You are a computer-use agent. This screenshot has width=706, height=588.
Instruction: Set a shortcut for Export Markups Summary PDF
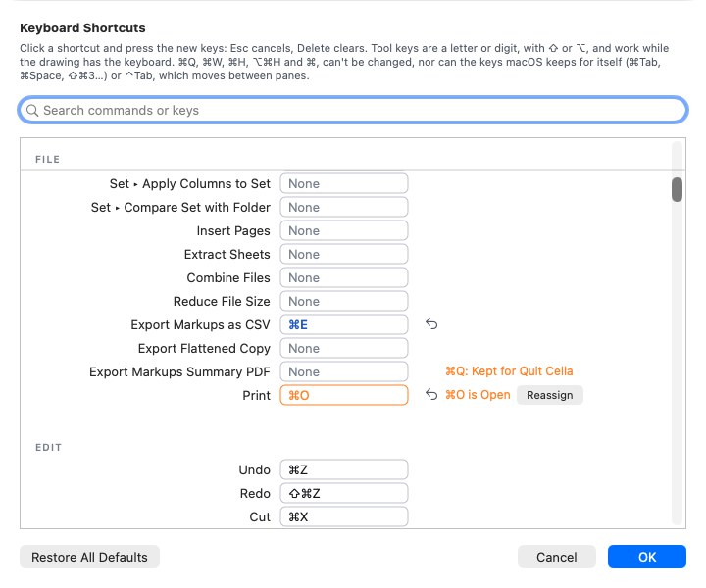pos(344,371)
